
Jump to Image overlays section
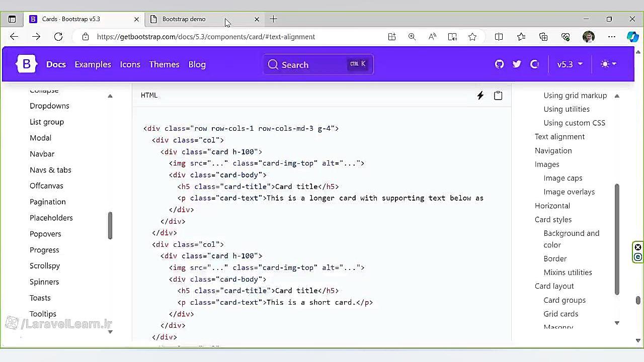point(569,192)
